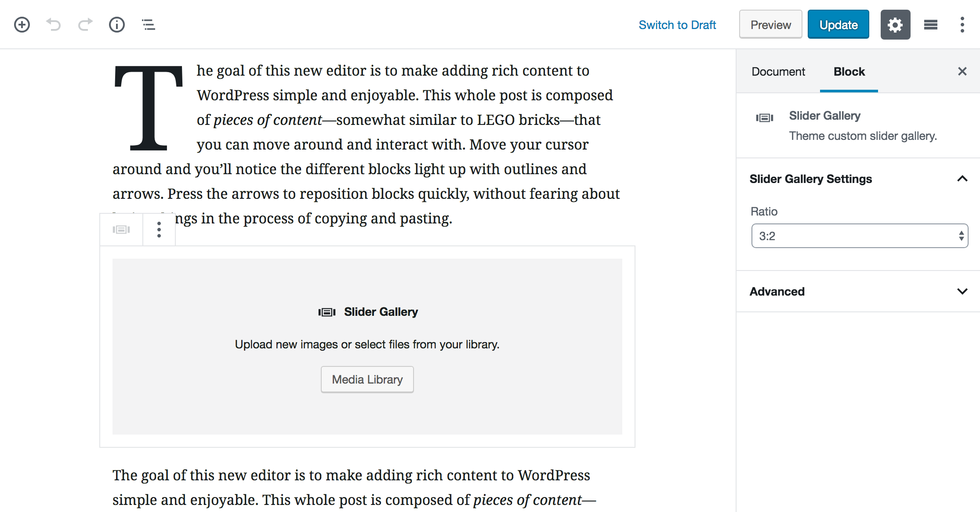Open the block inserter
980x512 pixels.
(x=21, y=24)
